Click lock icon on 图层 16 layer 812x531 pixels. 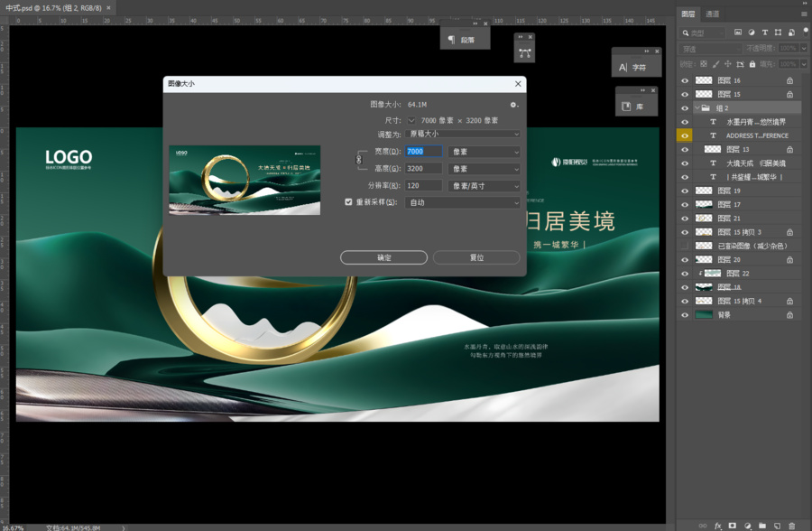tap(789, 80)
